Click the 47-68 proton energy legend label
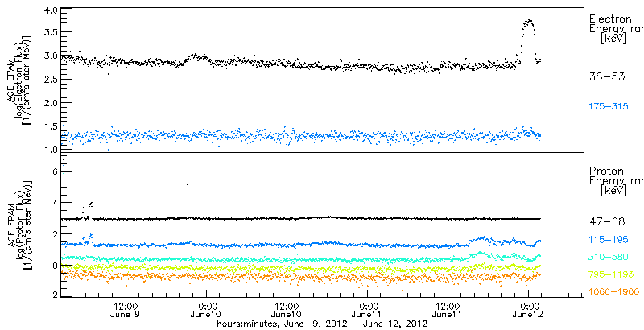644x330 pixels. tap(607, 222)
